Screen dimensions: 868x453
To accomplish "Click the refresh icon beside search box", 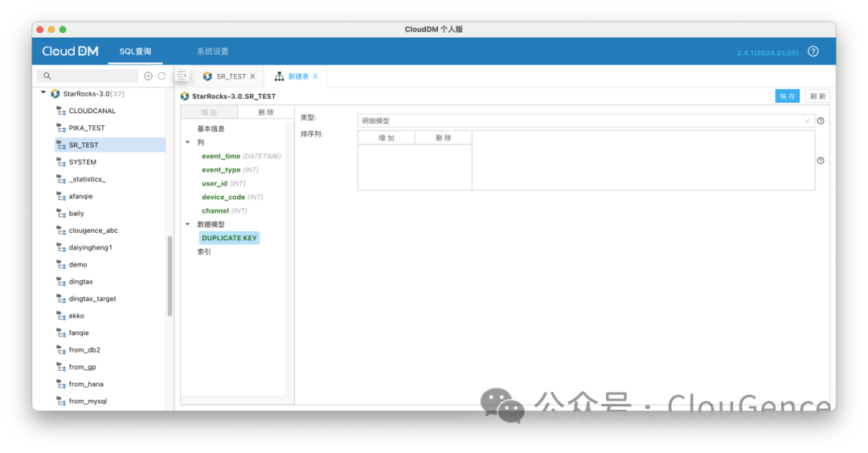I will click(162, 75).
